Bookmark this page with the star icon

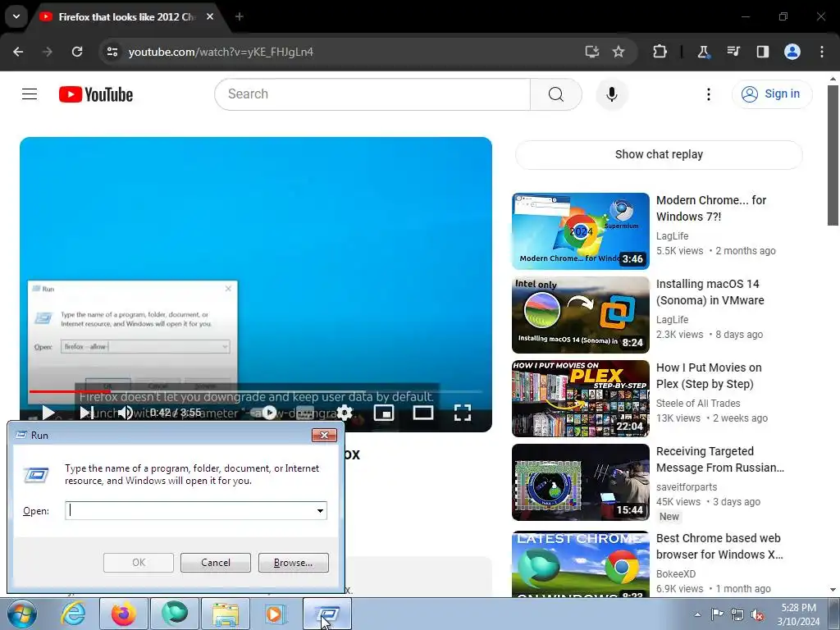click(619, 52)
